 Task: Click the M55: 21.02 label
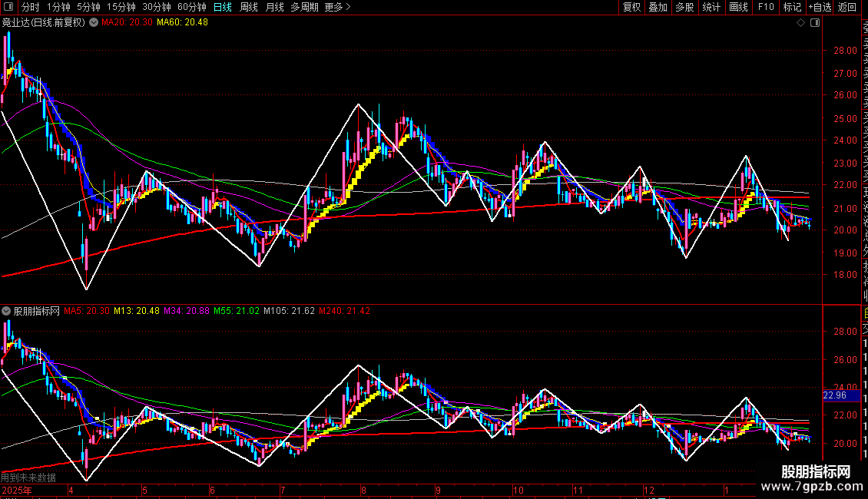(x=237, y=312)
